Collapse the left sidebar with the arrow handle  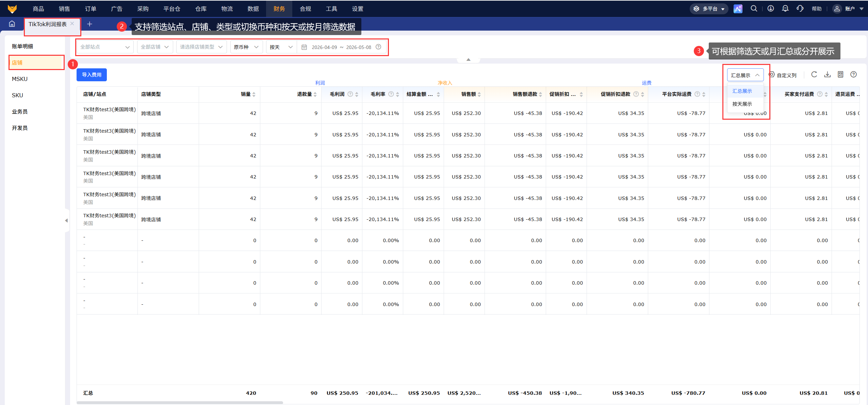pos(66,220)
